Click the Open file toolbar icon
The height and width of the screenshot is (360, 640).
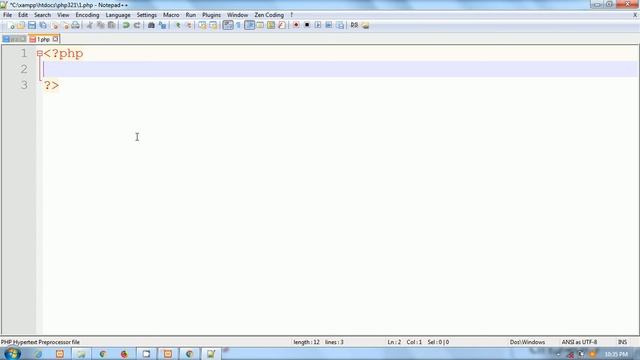click(x=21, y=25)
